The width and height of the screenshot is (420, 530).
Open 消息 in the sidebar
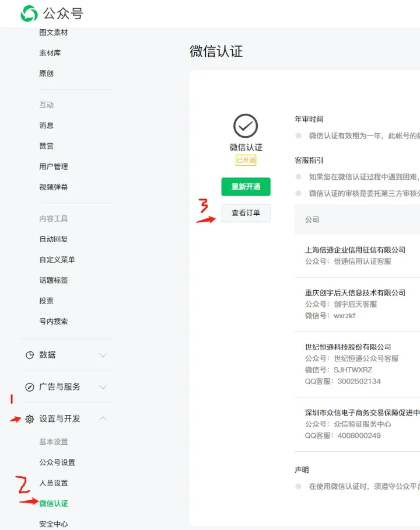[x=46, y=125]
